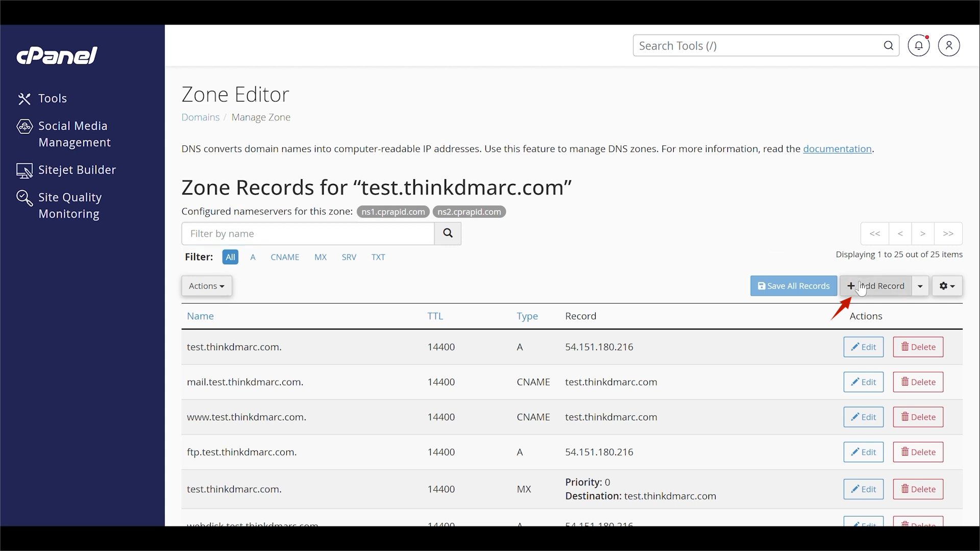Toggle the MX record filter
980x551 pixels.
click(x=321, y=257)
